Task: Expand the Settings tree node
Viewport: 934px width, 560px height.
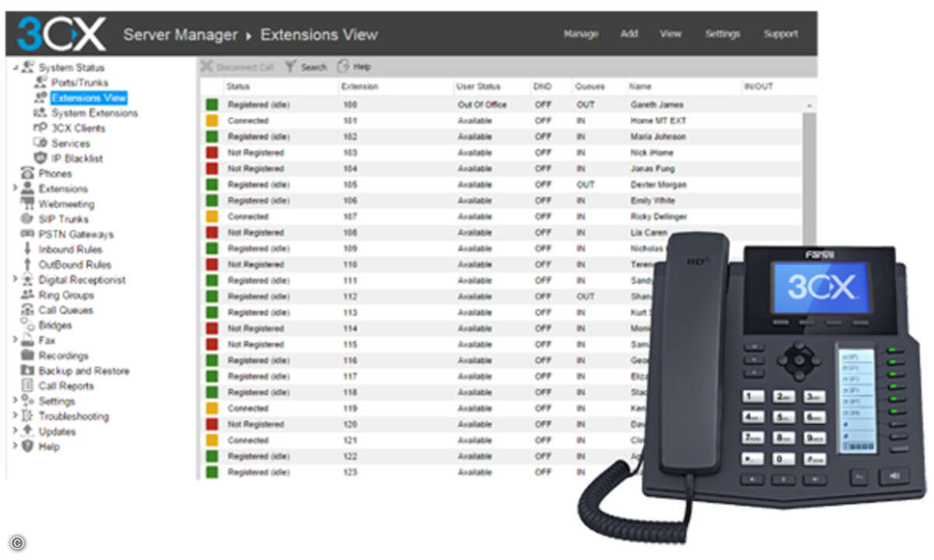Action: click(15, 401)
